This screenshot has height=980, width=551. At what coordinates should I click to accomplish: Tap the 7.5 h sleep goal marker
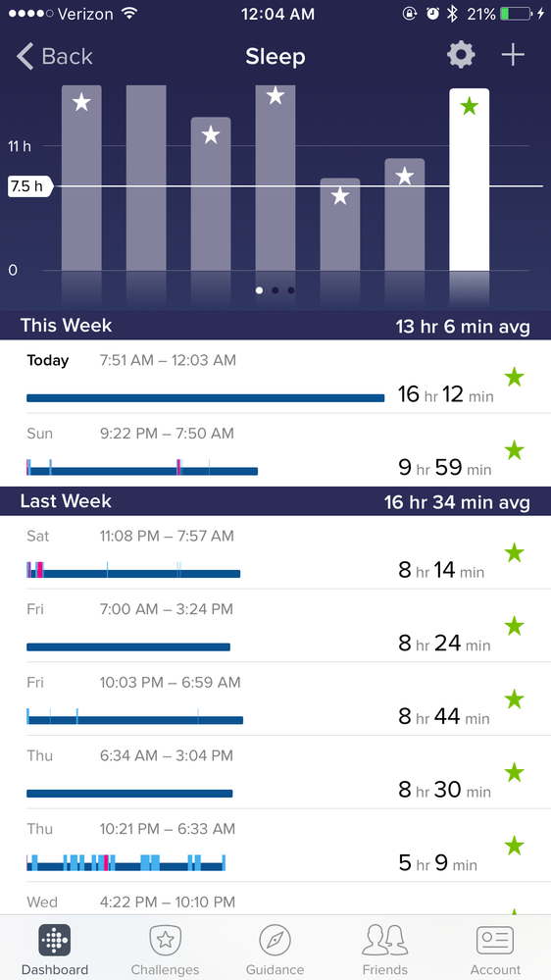click(x=29, y=186)
